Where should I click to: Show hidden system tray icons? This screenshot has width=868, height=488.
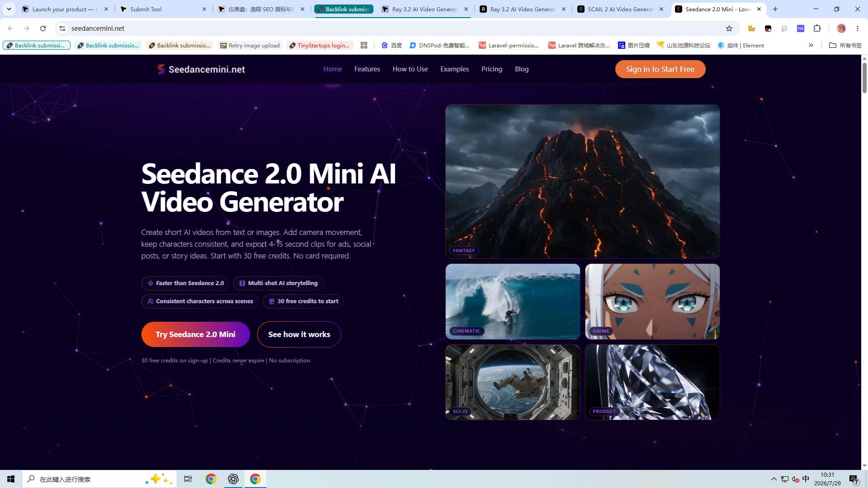(774, 479)
